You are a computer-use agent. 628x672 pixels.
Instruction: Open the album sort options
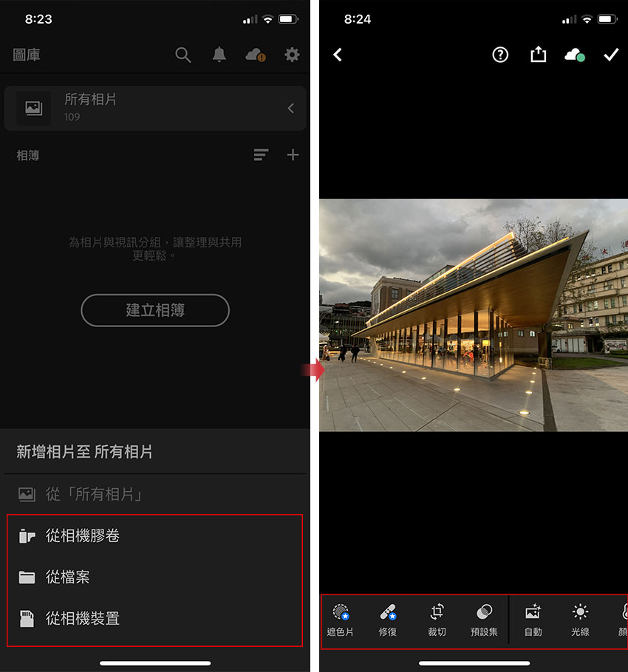pyautogui.click(x=261, y=155)
